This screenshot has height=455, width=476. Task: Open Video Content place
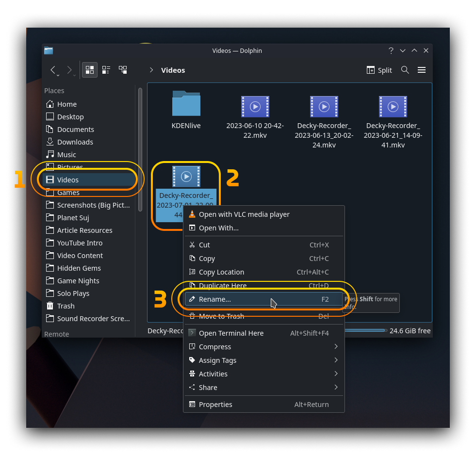click(90, 256)
